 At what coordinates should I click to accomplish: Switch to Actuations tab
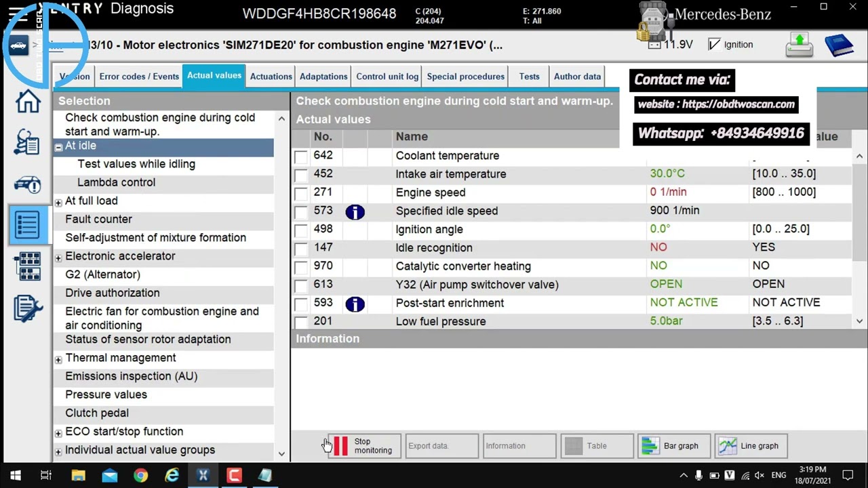click(271, 77)
